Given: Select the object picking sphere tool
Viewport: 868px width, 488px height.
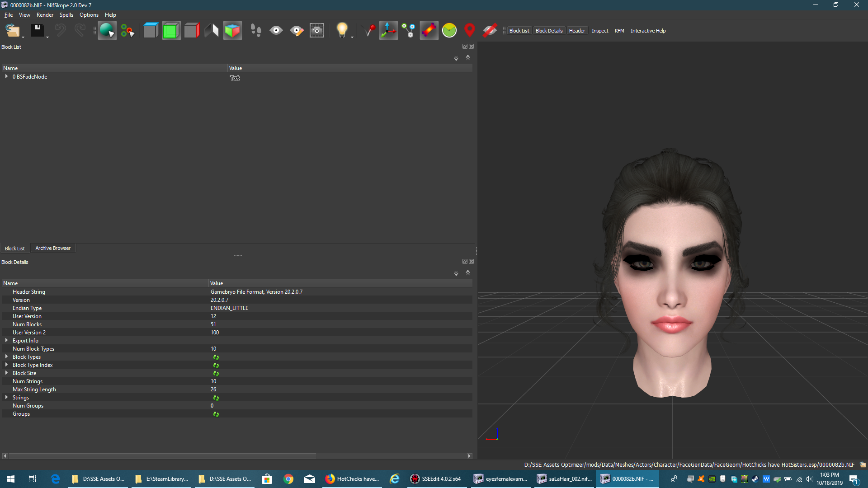Looking at the screenshot, I should click(x=107, y=31).
